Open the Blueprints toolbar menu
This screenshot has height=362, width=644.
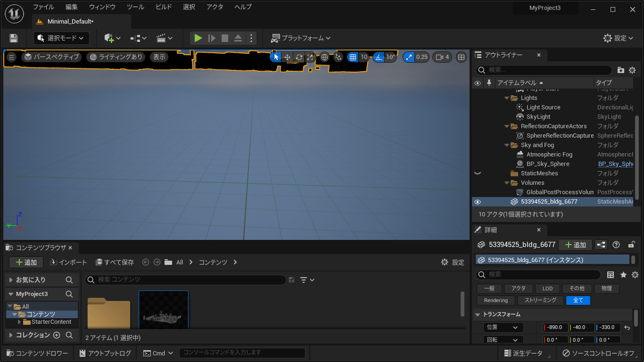pos(139,38)
